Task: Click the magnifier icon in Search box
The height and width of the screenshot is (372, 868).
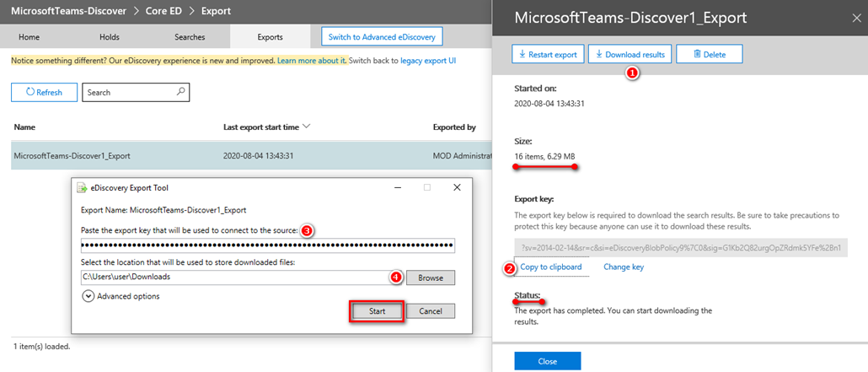Action: coord(180,92)
